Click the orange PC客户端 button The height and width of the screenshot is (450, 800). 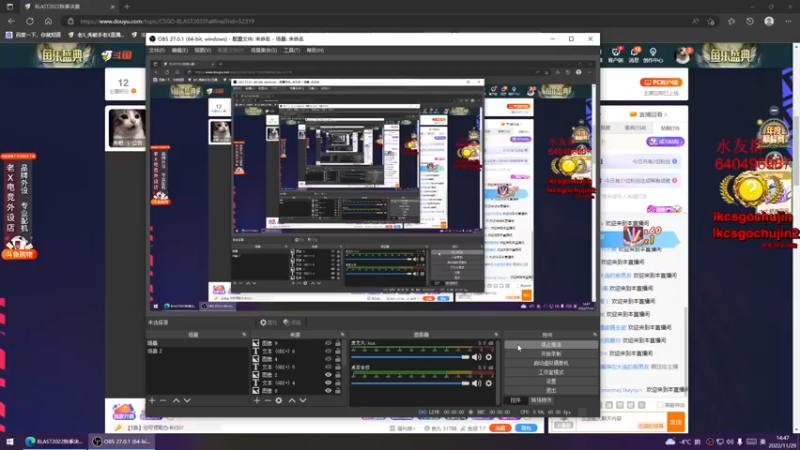click(661, 82)
